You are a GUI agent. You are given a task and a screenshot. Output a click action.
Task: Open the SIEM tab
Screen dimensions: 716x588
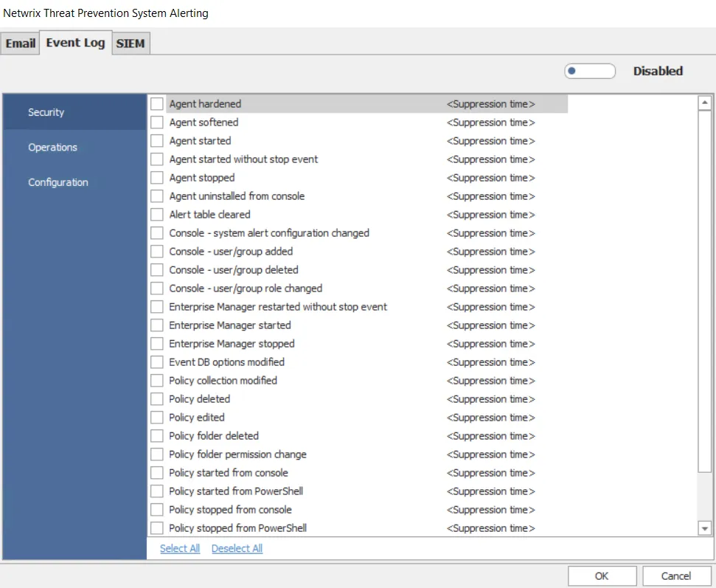click(x=131, y=44)
